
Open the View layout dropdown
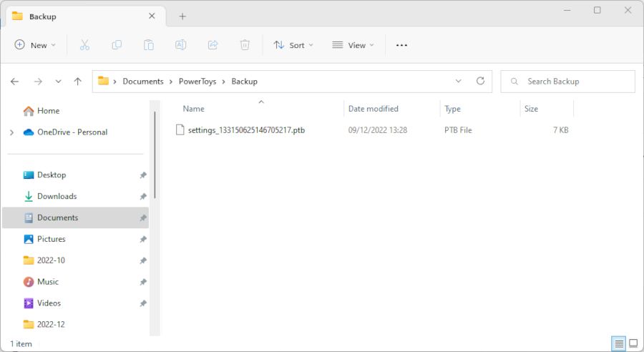point(353,45)
